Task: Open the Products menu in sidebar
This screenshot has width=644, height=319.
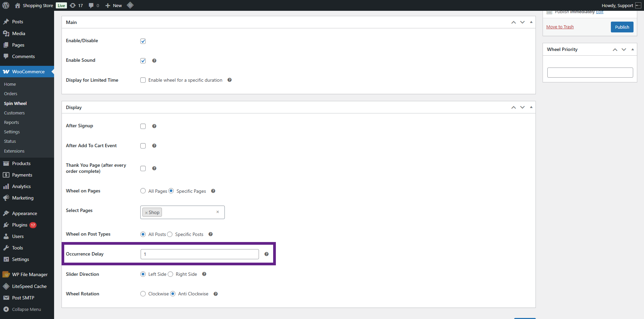Action: click(x=21, y=163)
